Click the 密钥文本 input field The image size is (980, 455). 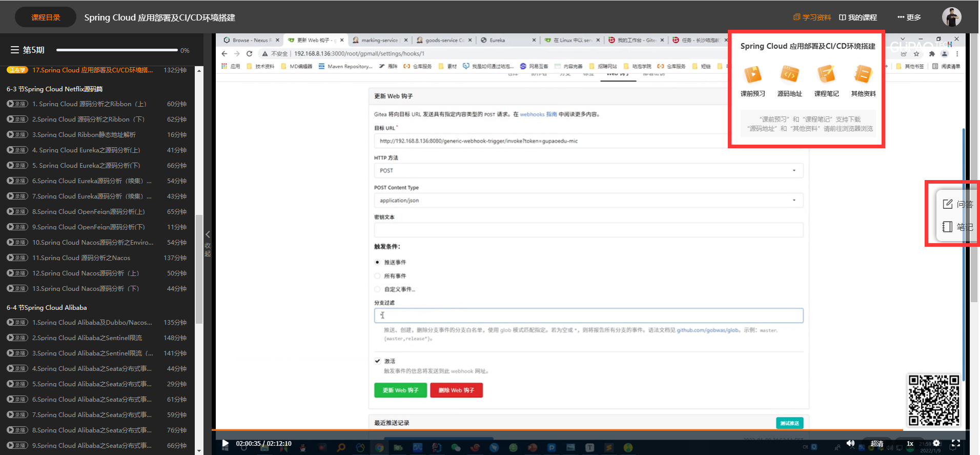(x=588, y=230)
